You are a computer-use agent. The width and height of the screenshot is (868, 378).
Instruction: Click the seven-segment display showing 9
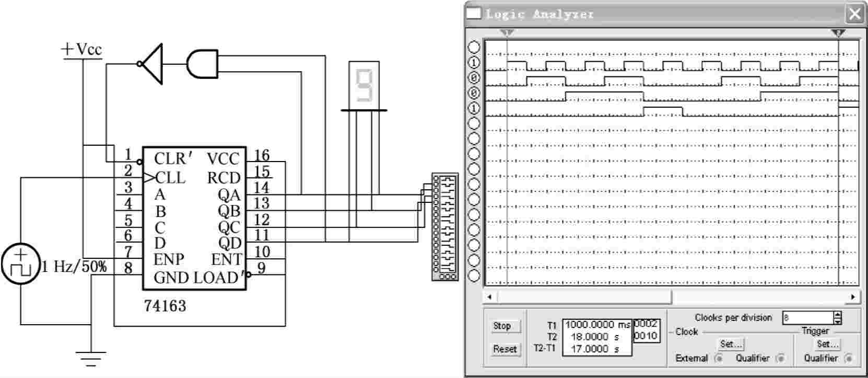click(x=364, y=83)
